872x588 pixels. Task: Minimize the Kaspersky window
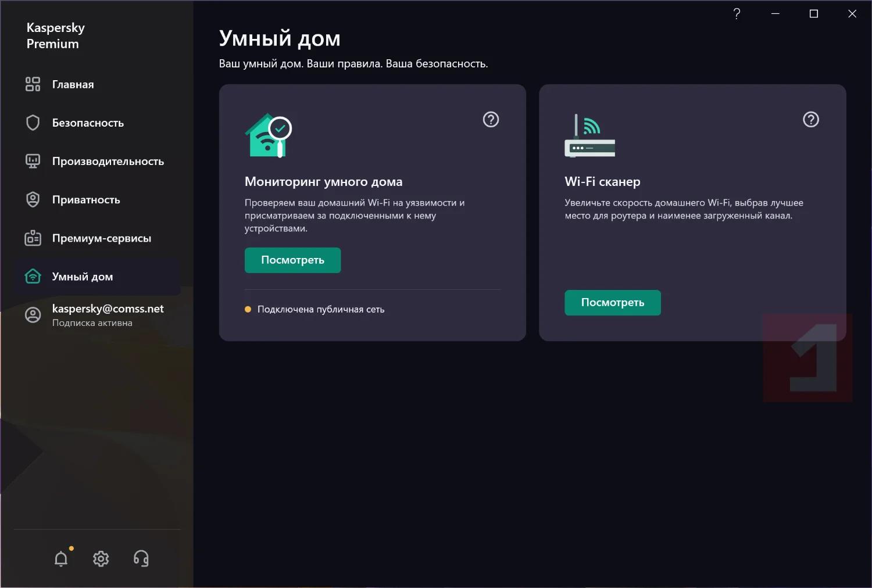coord(775,14)
